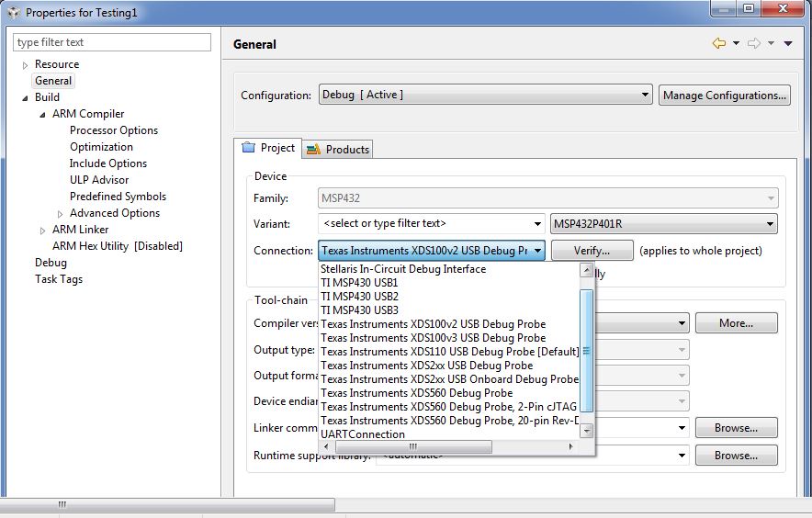Click the Variant filter text combo box
The image size is (812, 518).
pyautogui.click(x=432, y=224)
